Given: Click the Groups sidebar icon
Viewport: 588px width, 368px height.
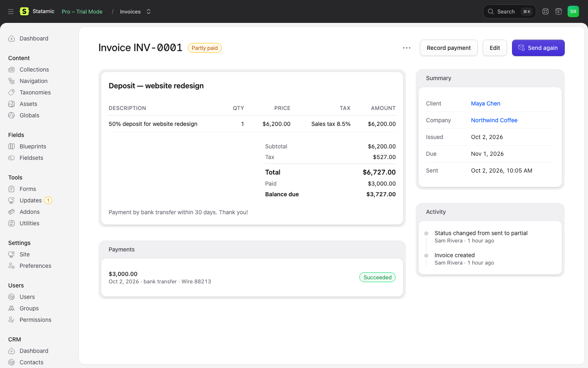Looking at the screenshot, I should click(x=11, y=308).
